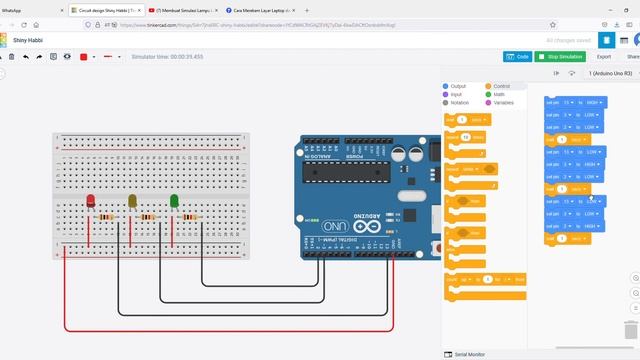Click Stop Simulation
640x360 pixels.
[x=560, y=57]
